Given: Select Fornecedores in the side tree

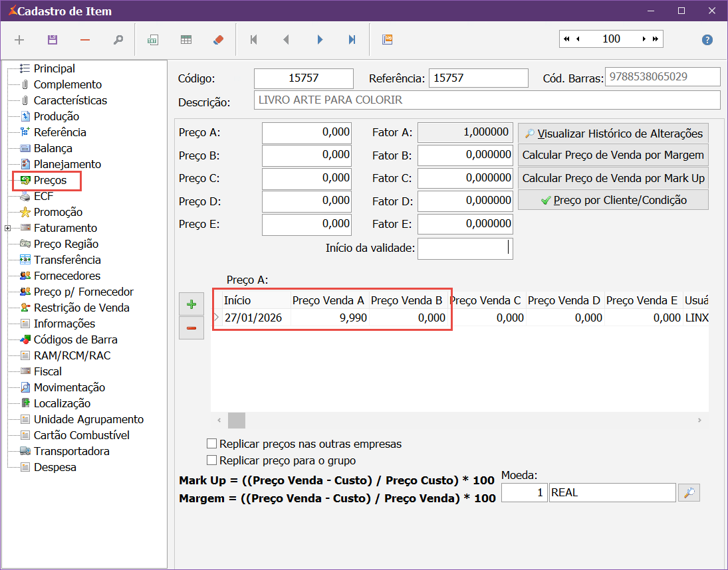Looking at the screenshot, I should click(66, 276).
